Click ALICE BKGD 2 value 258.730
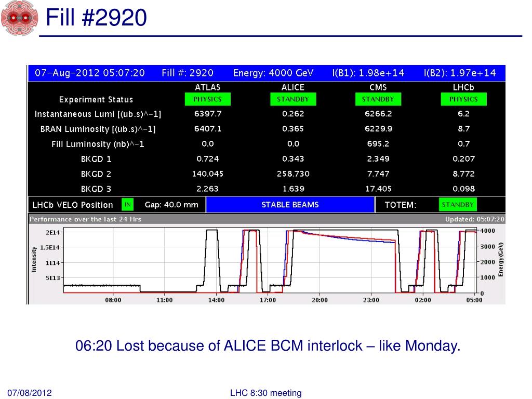The image size is (532, 399). point(293,174)
